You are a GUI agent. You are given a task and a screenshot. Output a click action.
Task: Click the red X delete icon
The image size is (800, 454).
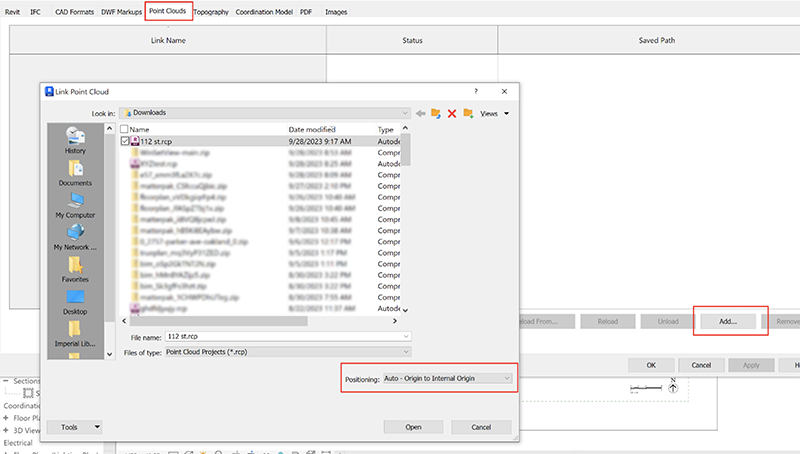click(452, 113)
